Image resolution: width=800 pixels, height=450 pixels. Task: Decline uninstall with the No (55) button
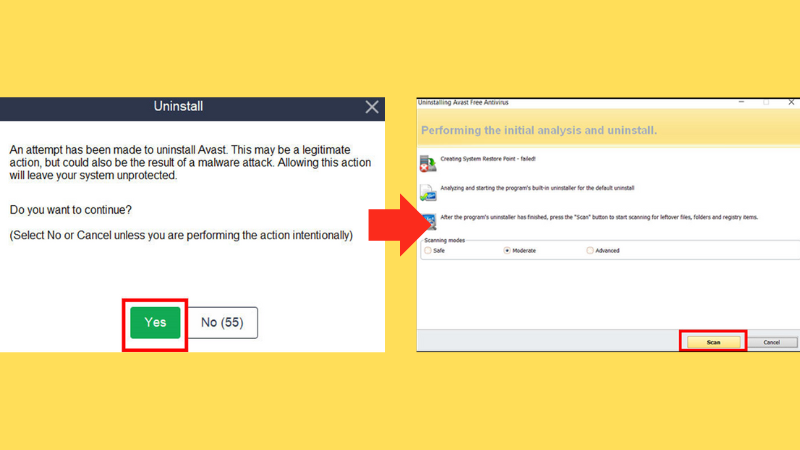pos(222,322)
